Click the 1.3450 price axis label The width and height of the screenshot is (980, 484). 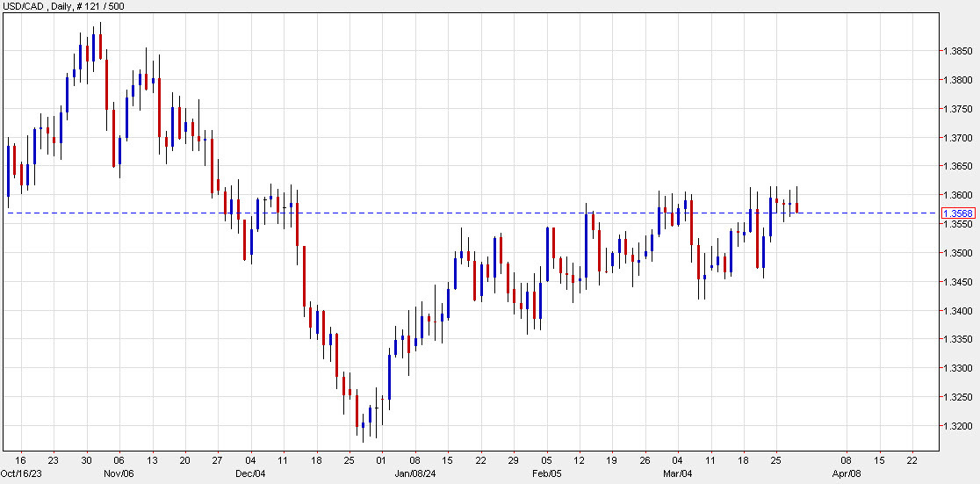tap(957, 282)
